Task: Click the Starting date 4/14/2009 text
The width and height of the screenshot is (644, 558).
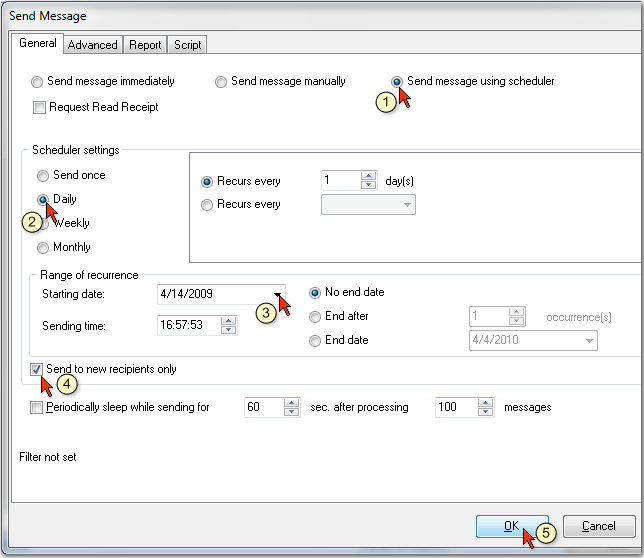Action: coord(186,294)
